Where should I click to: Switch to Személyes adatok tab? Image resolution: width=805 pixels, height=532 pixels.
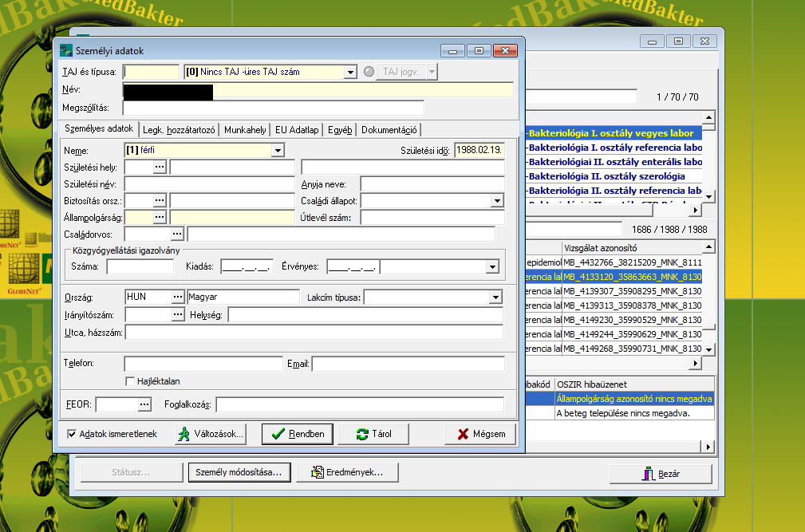coord(99,128)
